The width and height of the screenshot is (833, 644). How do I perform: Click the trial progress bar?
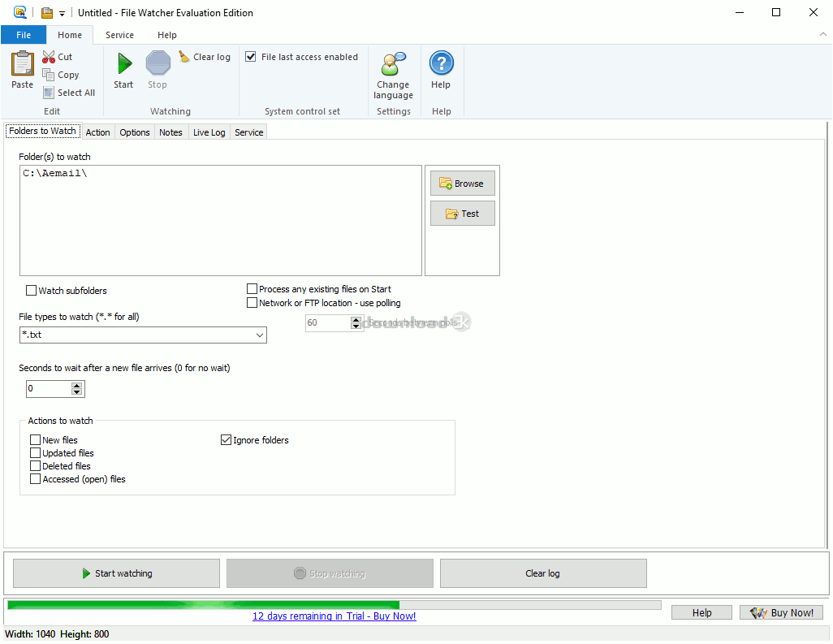click(334, 605)
